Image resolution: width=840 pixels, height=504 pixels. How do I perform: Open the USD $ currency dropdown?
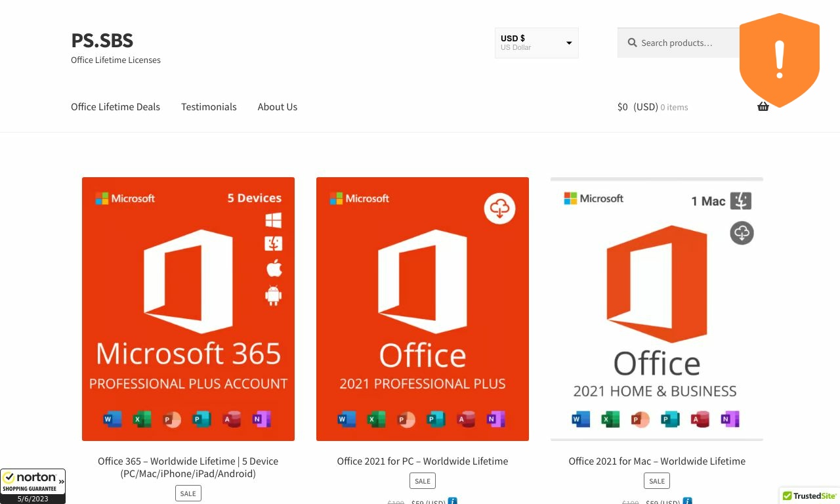tap(536, 43)
